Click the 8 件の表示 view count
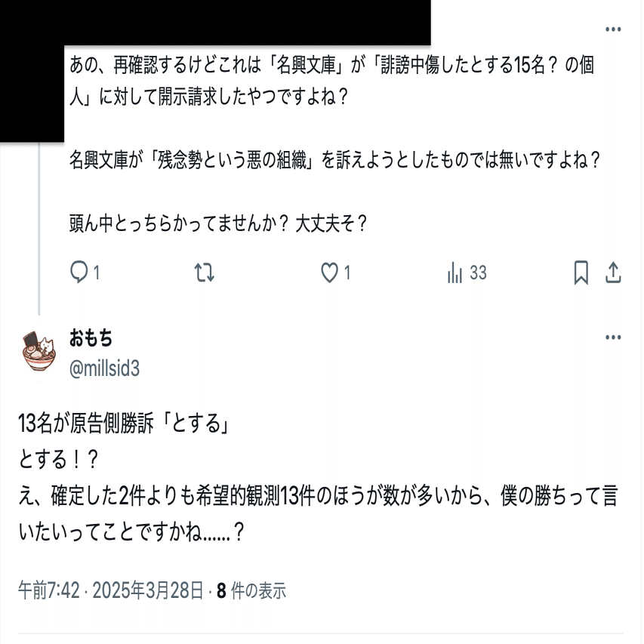The width and height of the screenshot is (644, 644). coord(251,590)
